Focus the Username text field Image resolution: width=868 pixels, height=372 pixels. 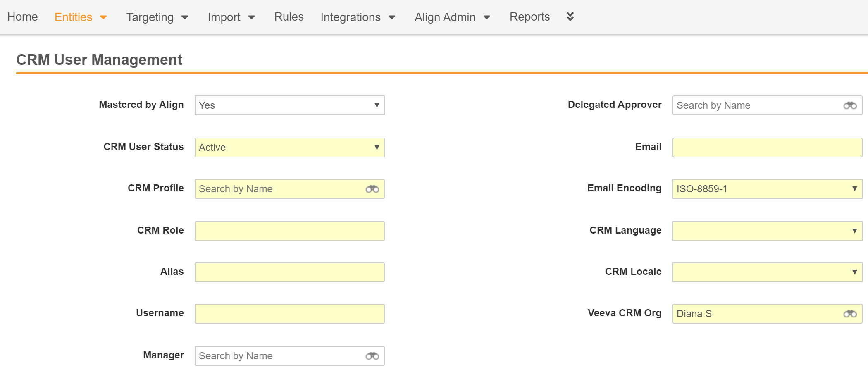click(x=289, y=314)
